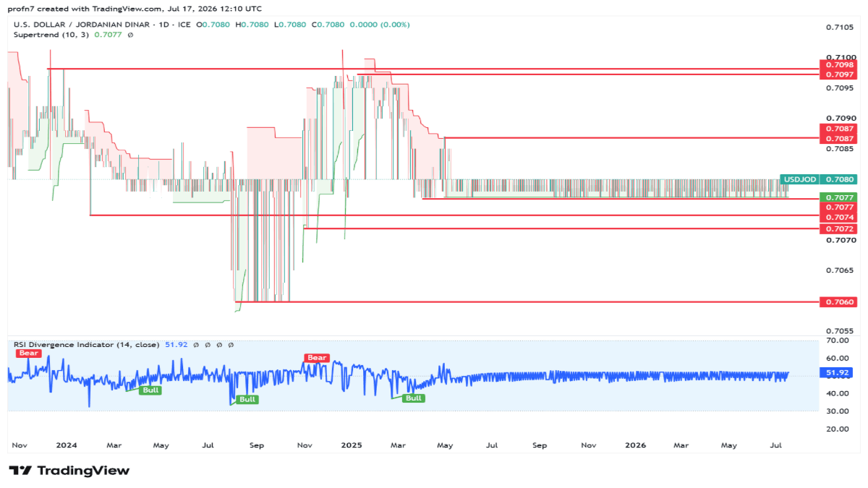Select the blue 51.92 RSI axis tag
The image size is (868, 488).
click(839, 372)
